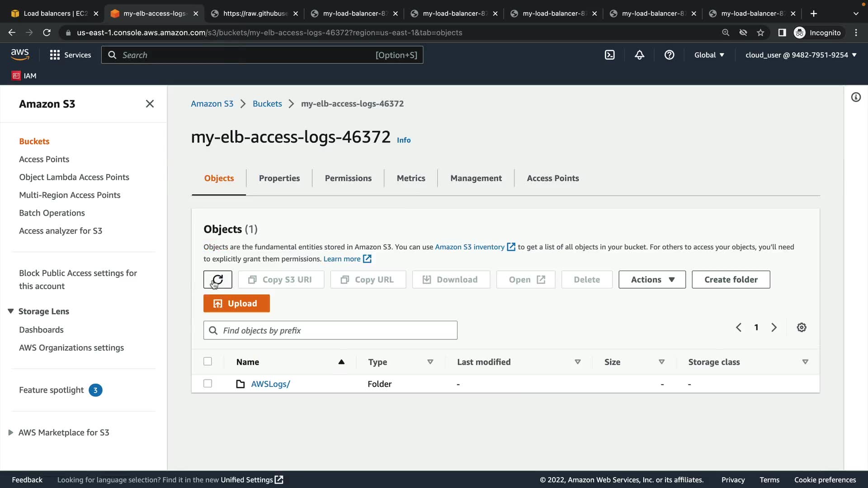Viewport: 868px width, 488px height.
Task: Open table preferences gear icon
Action: coord(801,328)
